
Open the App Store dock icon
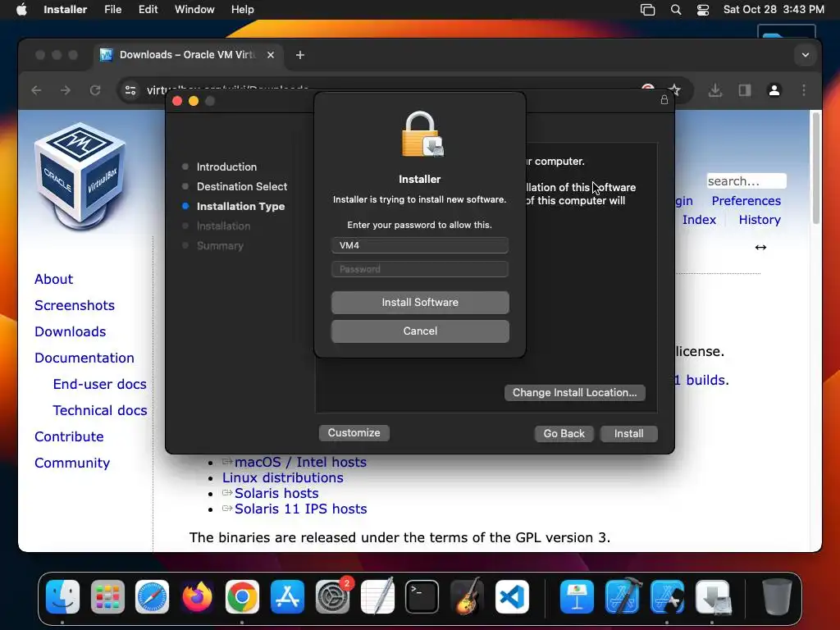pos(287,597)
